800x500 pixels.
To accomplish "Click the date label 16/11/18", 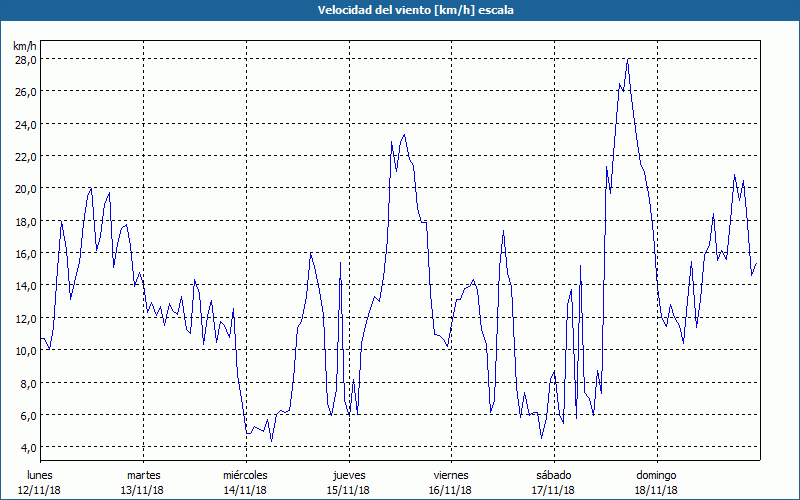I will click(451, 490).
